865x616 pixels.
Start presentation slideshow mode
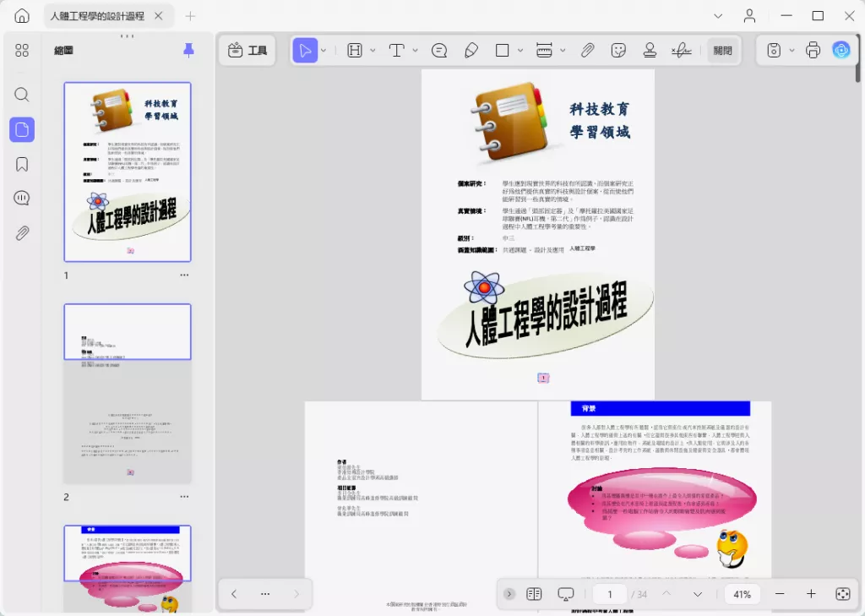[565, 594]
